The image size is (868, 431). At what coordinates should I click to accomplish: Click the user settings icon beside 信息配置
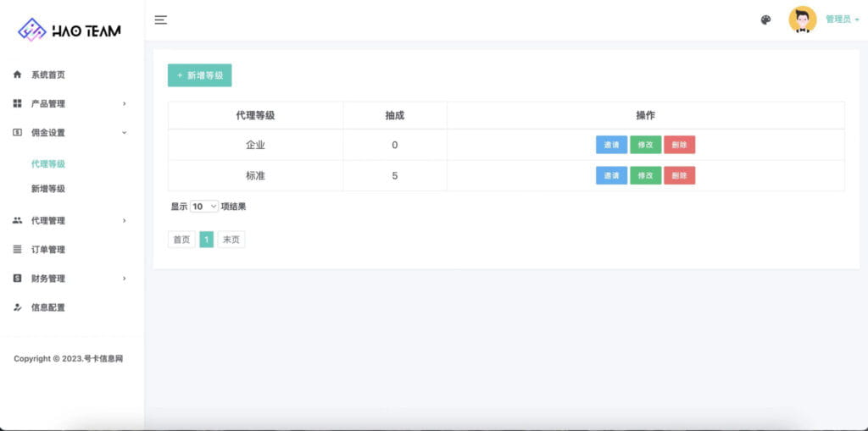18,307
